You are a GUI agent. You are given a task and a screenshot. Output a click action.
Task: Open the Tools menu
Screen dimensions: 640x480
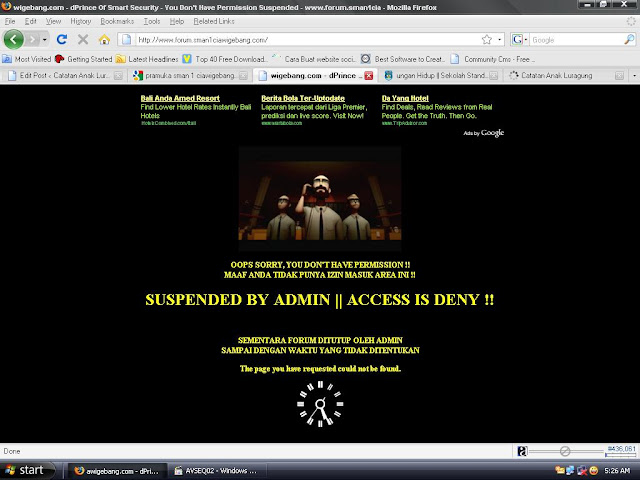pos(151,21)
